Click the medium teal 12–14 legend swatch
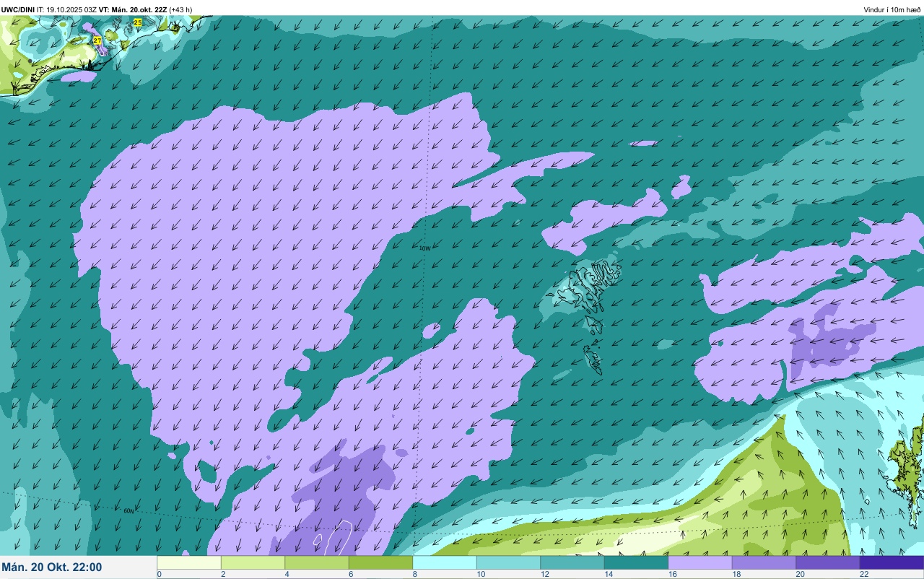The width and height of the screenshot is (924, 579). [572, 562]
